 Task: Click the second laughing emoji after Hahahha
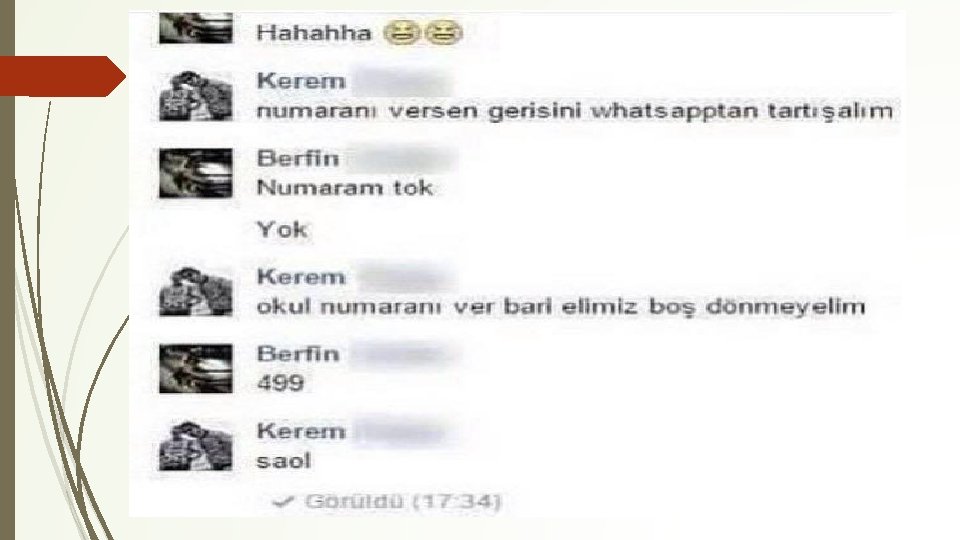click(x=444, y=32)
